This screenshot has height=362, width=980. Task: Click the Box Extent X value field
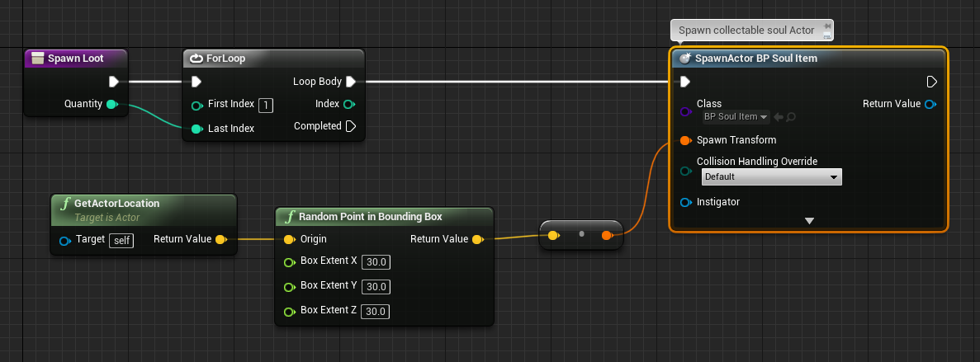(376, 262)
